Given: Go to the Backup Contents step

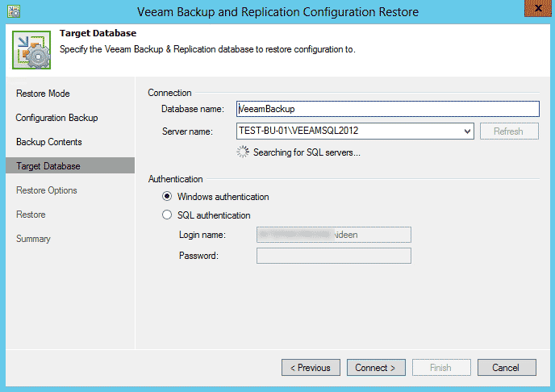Looking at the screenshot, I should (49, 142).
